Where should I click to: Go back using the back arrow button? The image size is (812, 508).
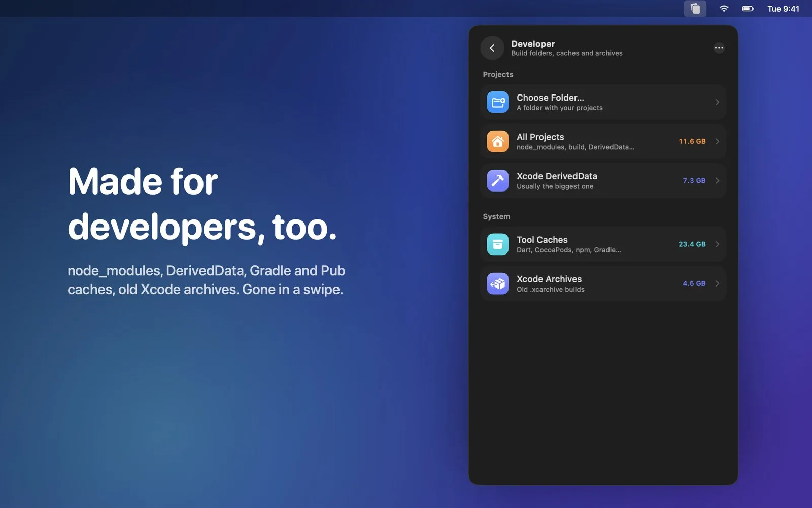pyautogui.click(x=492, y=48)
